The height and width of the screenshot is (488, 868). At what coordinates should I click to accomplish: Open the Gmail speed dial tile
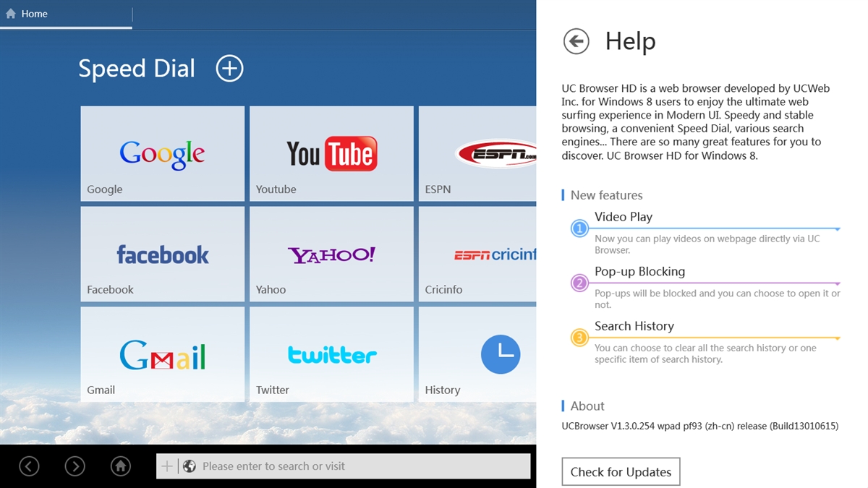(x=163, y=354)
